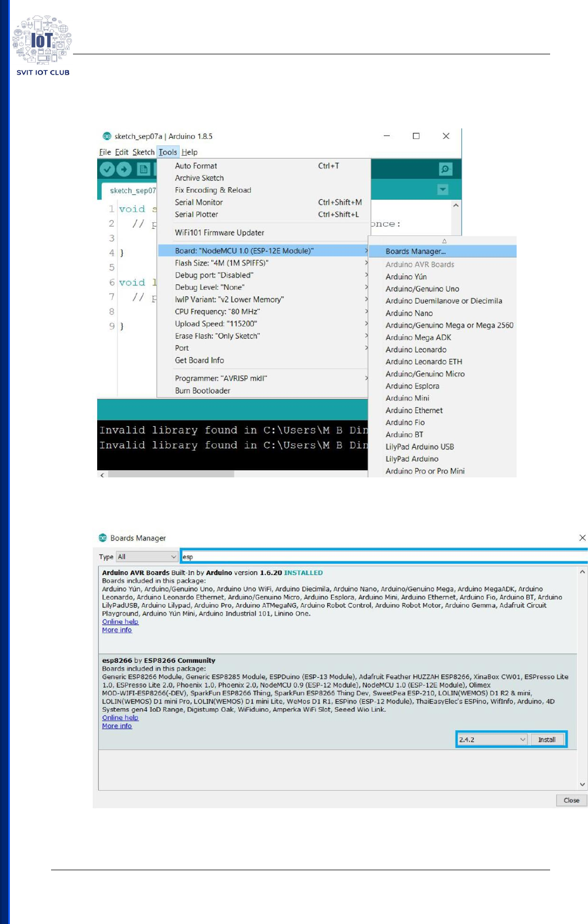Image resolution: width=588 pixels, height=924 pixels.
Task: Select Burn Bootloader
Action: (x=264, y=390)
